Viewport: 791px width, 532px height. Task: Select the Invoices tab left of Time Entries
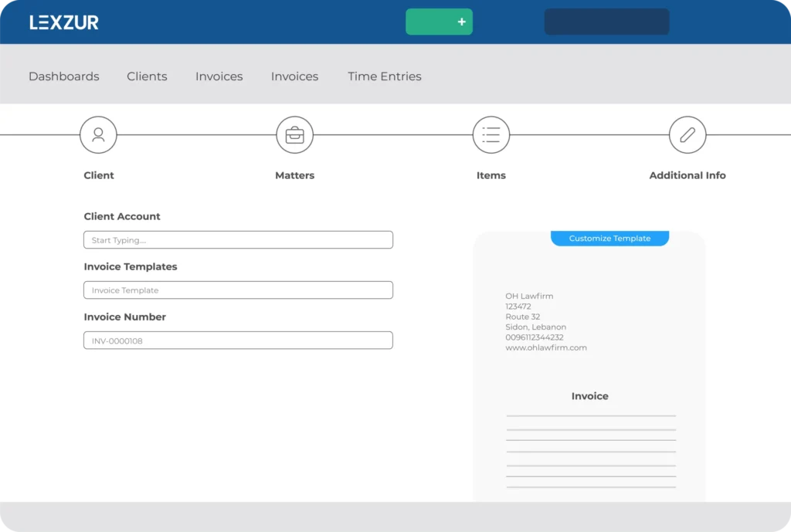[294, 76]
